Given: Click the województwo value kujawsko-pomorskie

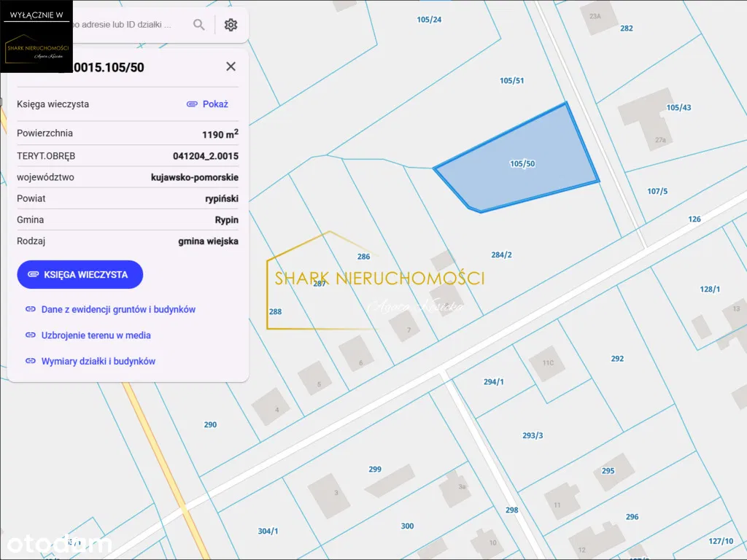Looking at the screenshot, I should click(194, 177).
